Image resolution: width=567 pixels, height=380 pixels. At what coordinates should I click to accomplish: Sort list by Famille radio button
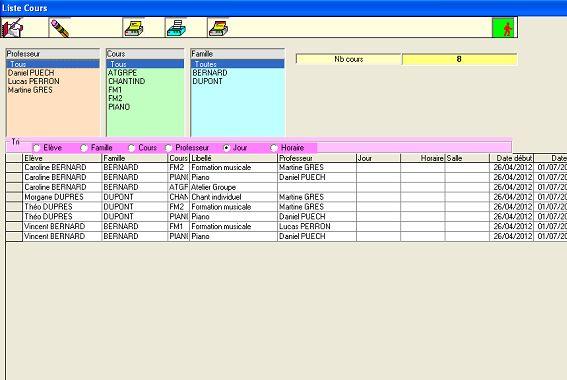click(84, 148)
